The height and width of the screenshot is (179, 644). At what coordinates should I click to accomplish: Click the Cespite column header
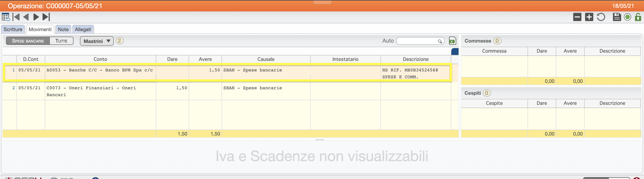tap(494, 103)
